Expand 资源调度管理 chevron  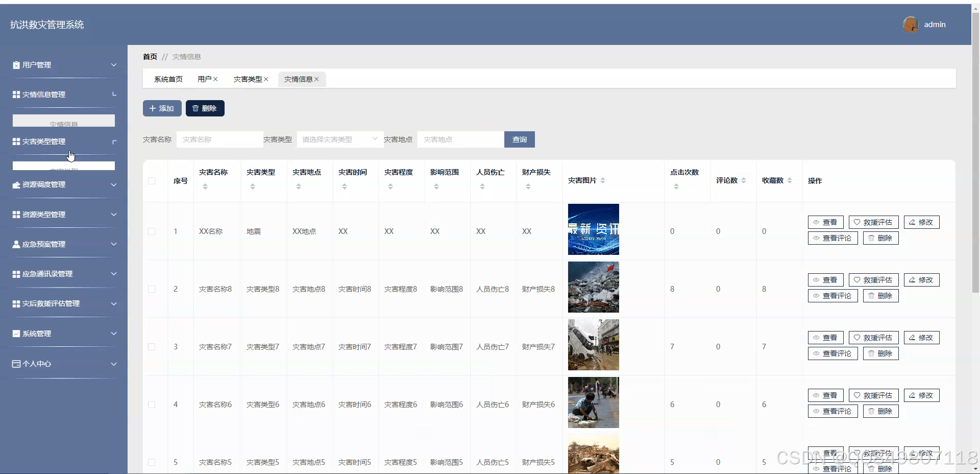(x=114, y=184)
